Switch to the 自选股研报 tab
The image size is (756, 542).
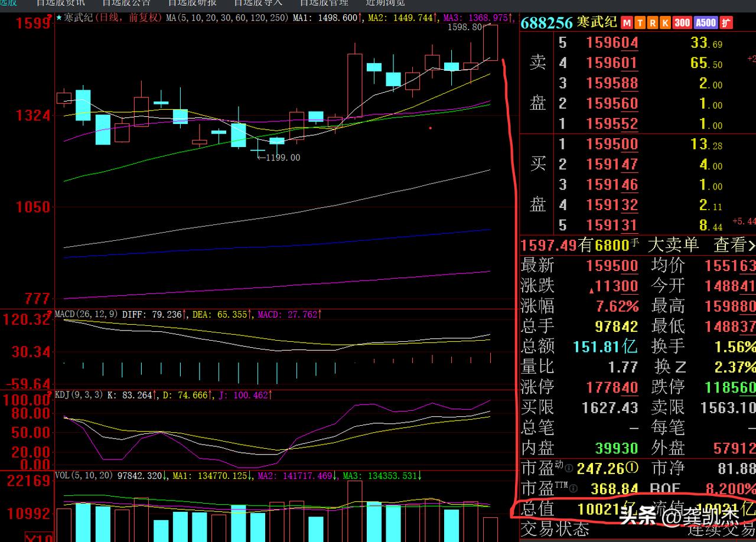click(192, 2)
